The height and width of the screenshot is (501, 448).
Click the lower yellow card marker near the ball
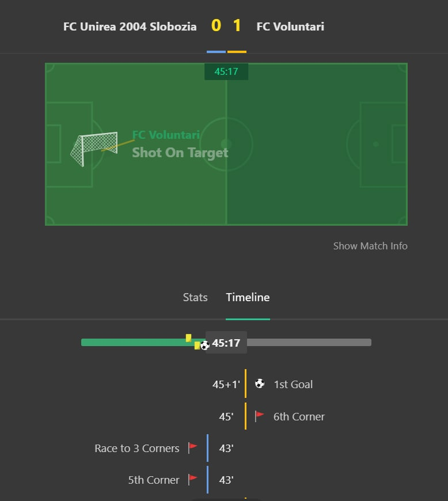coord(197,346)
